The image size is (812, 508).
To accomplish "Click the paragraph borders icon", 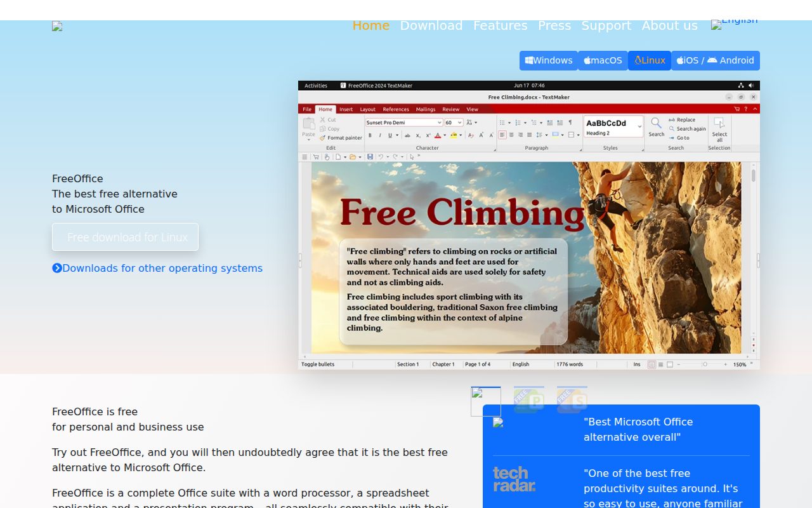I will pos(571,135).
